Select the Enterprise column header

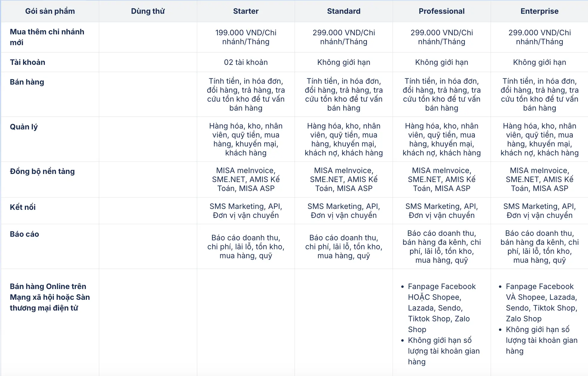click(x=539, y=11)
